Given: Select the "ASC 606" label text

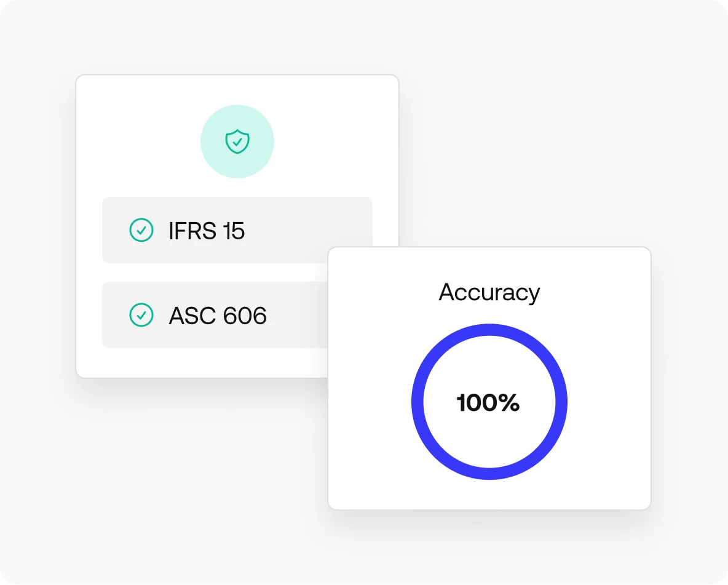Looking at the screenshot, I should (218, 316).
